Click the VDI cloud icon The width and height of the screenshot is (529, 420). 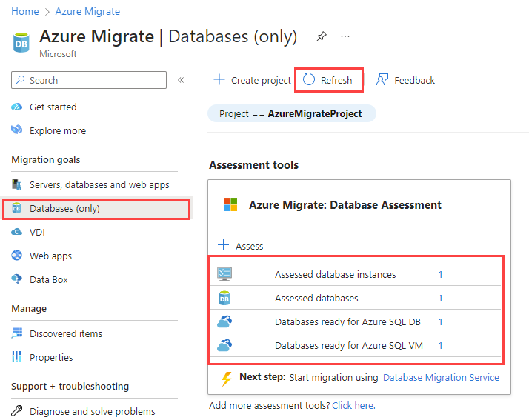click(x=16, y=232)
